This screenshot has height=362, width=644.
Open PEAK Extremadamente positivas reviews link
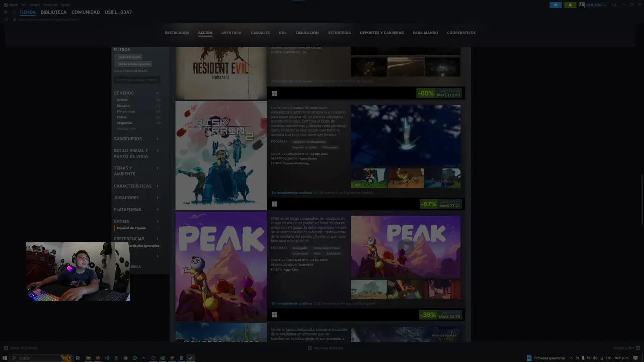click(x=292, y=304)
